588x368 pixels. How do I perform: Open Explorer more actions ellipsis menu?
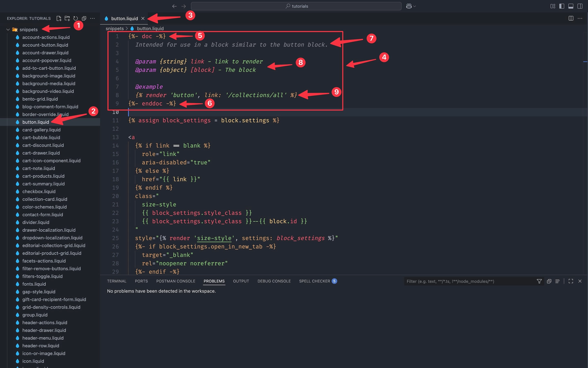coord(92,18)
